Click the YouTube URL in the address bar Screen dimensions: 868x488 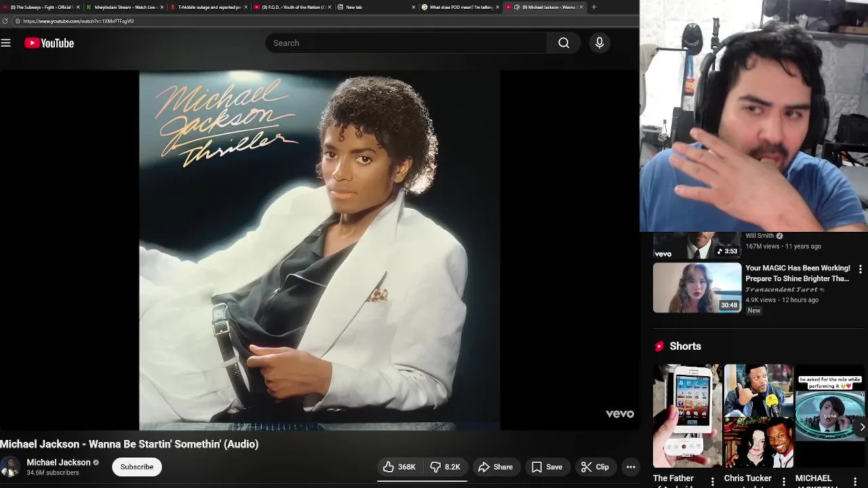[x=78, y=21]
